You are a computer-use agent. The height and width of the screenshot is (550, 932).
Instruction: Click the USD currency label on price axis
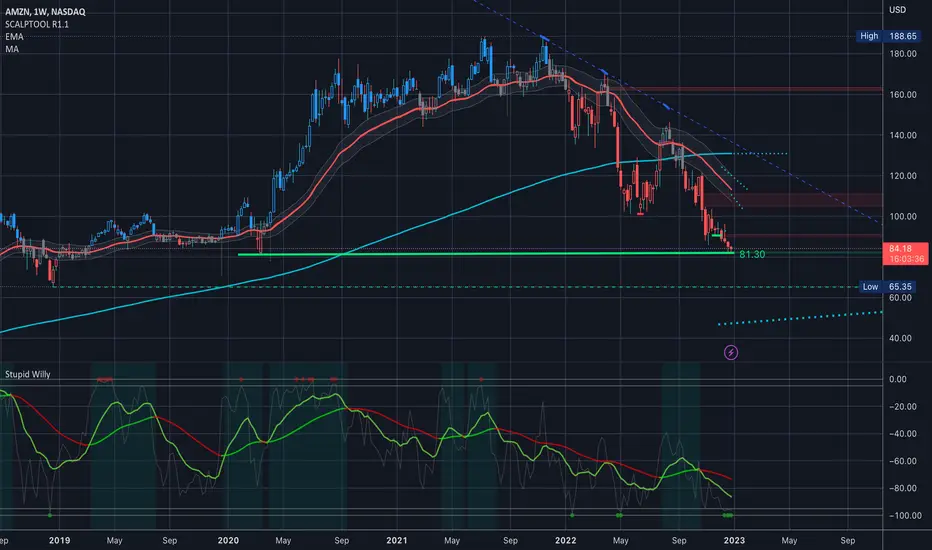898,10
